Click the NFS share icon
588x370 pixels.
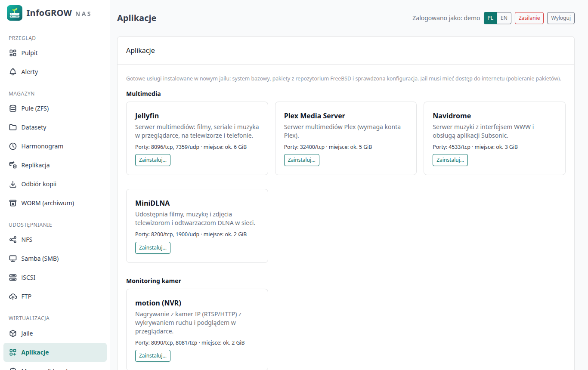tap(13, 240)
